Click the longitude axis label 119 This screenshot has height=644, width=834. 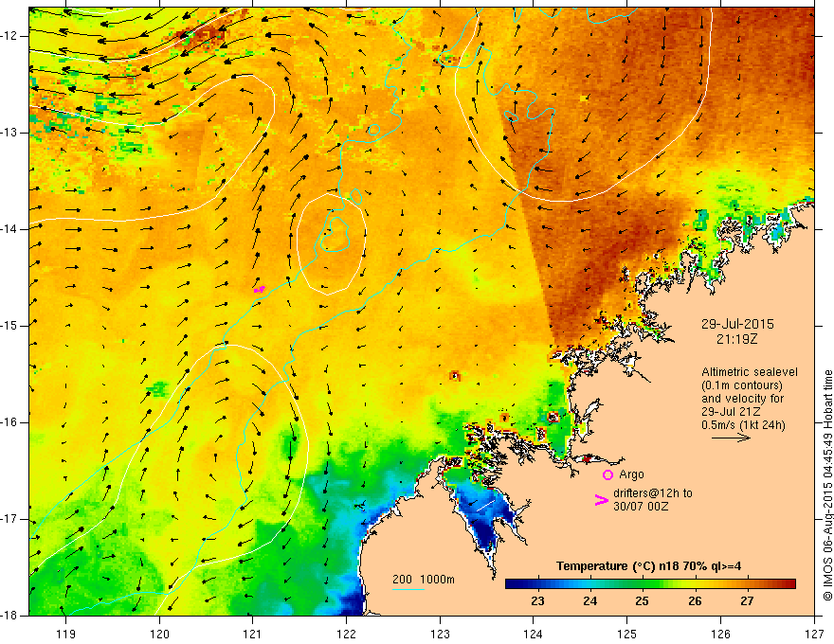pyautogui.click(x=66, y=634)
